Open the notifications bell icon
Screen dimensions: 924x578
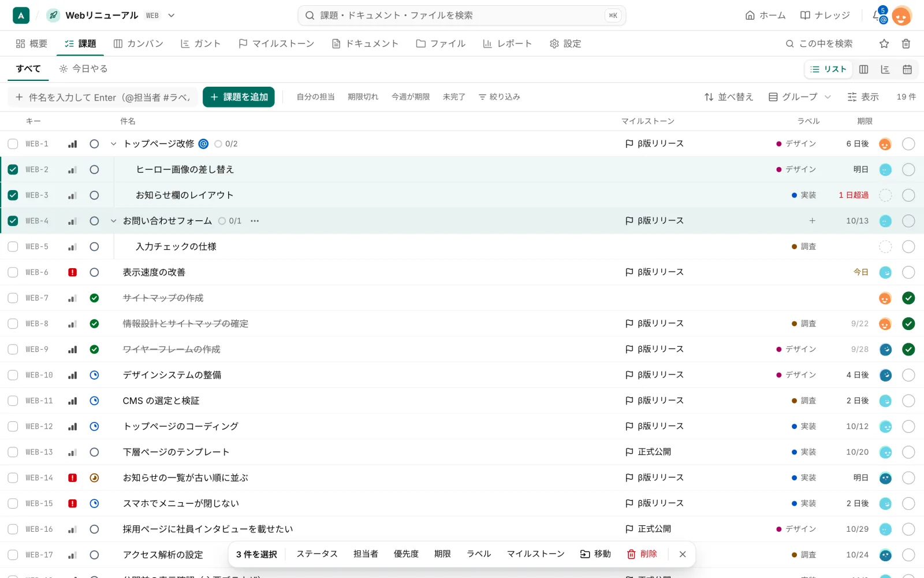point(878,16)
